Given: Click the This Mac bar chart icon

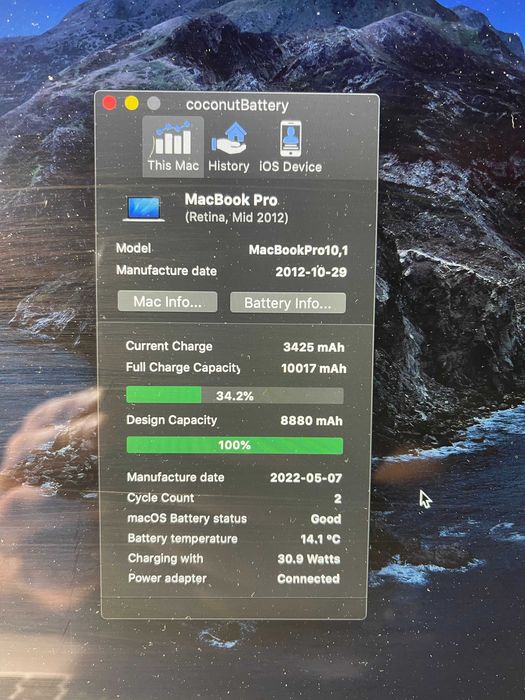Looking at the screenshot, I should 173,139.
